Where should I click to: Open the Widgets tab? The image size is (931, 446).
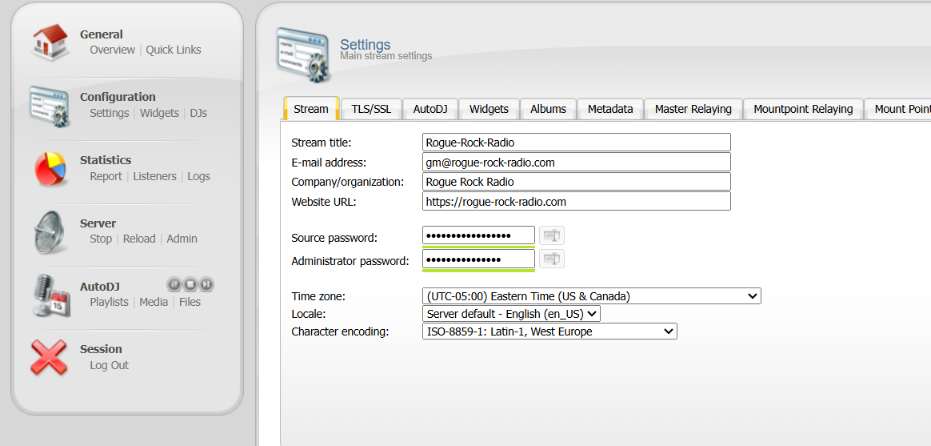(x=489, y=109)
